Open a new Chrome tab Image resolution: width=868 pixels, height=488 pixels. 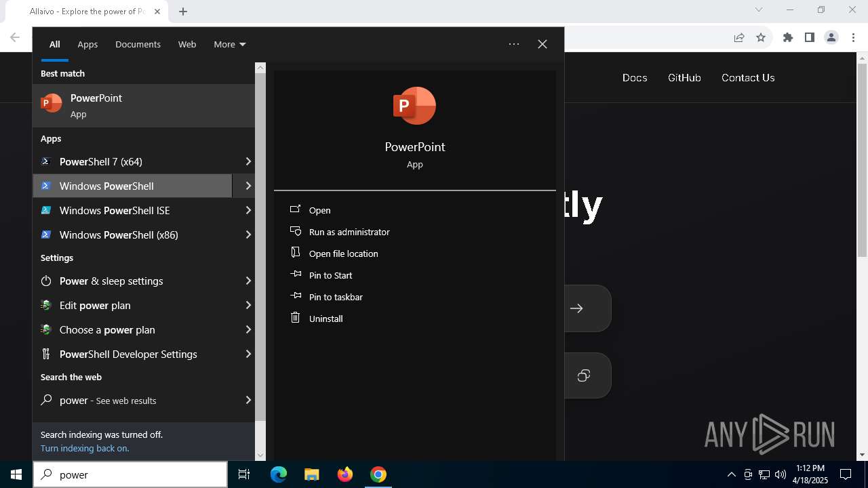click(x=183, y=12)
